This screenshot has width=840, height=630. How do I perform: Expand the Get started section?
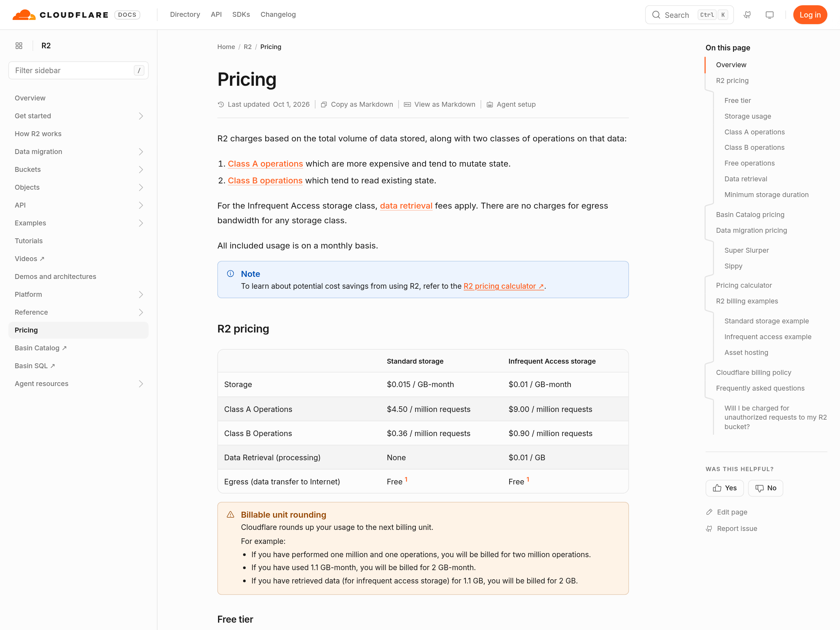point(140,116)
